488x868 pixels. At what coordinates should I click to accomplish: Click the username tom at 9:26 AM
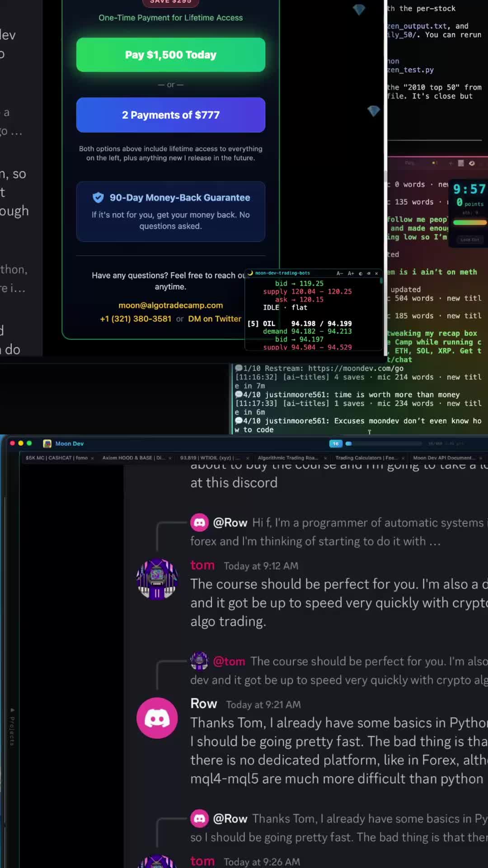(x=202, y=861)
